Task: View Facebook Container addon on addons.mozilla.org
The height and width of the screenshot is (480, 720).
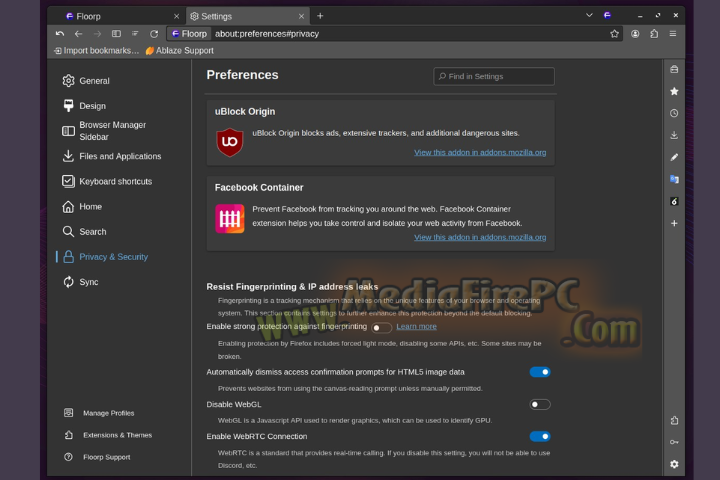Action: click(x=480, y=237)
